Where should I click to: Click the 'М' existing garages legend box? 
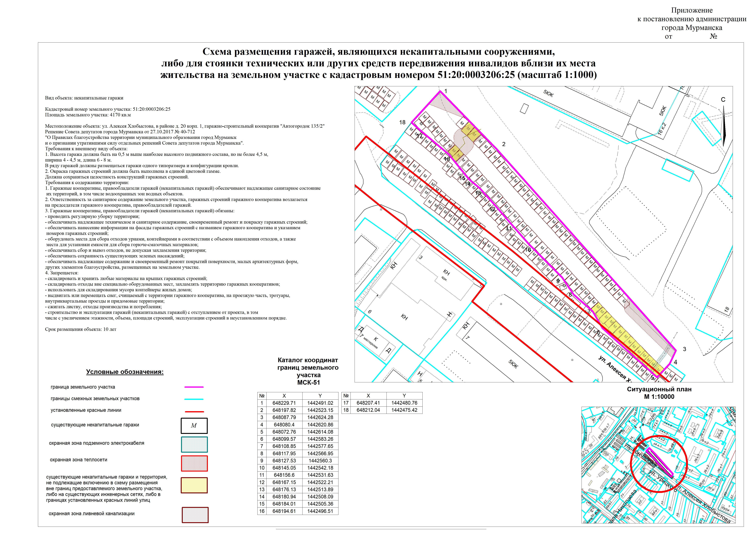point(194,426)
